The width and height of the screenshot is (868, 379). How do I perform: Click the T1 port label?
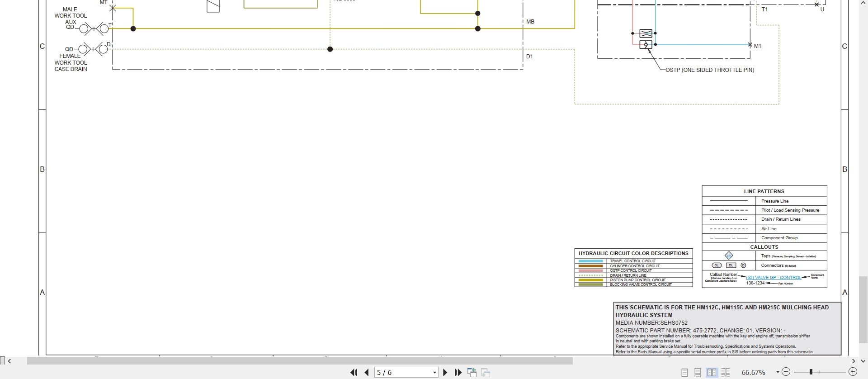(764, 9)
